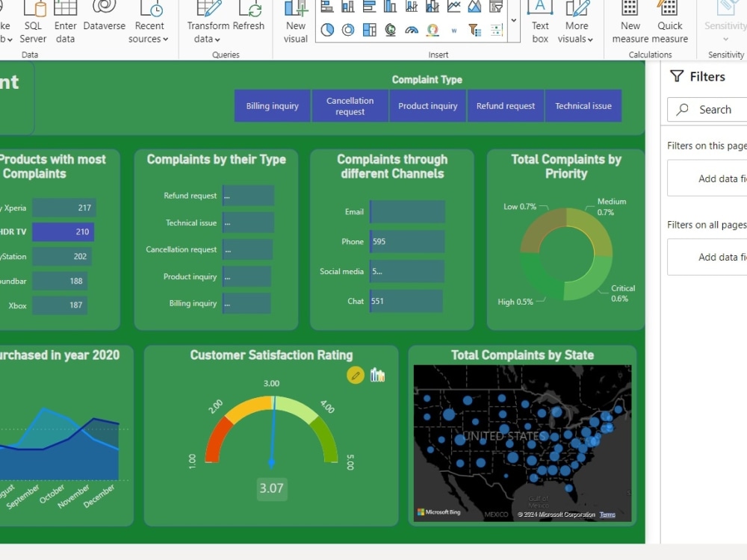Select the treemap visual icon
Viewport: 747px width, 560px height.
click(368, 30)
